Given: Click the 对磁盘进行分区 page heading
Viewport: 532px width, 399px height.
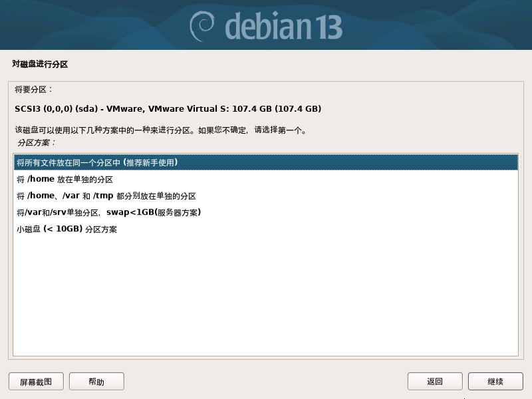Looking at the screenshot, I should click(40, 64).
